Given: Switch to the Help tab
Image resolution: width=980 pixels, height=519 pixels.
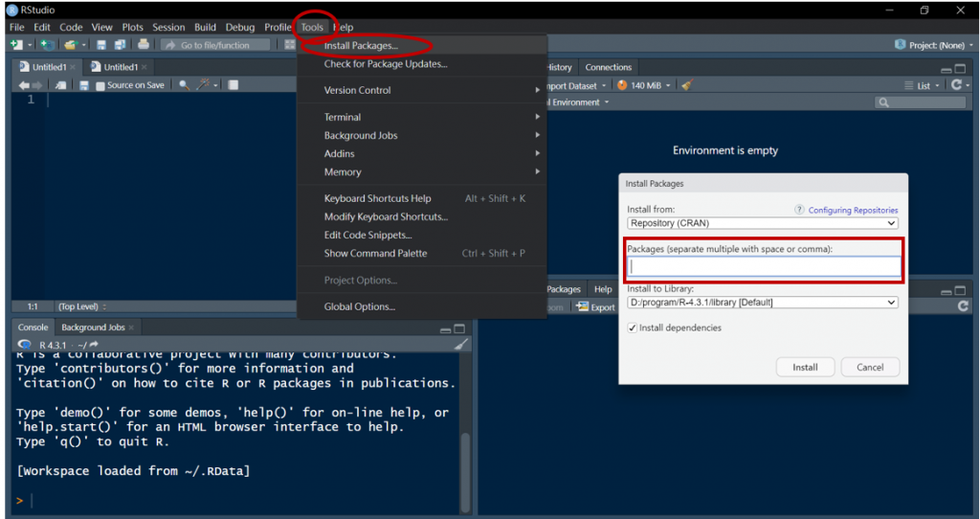Looking at the screenshot, I should click(x=603, y=289).
